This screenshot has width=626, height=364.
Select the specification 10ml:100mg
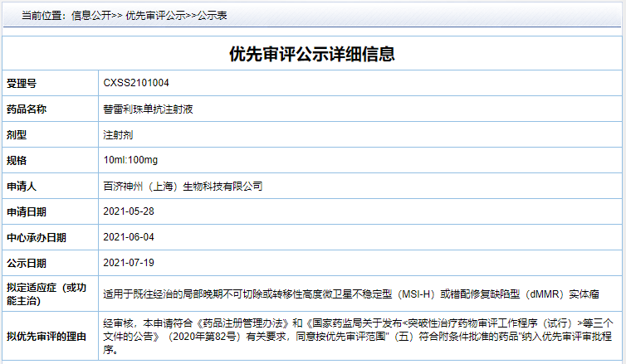130,160
